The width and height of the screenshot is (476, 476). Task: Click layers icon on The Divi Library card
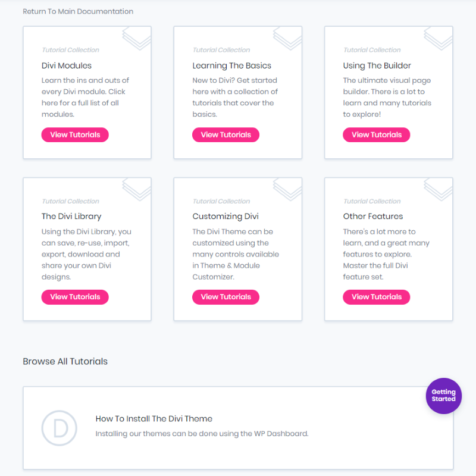(x=137, y=189)
